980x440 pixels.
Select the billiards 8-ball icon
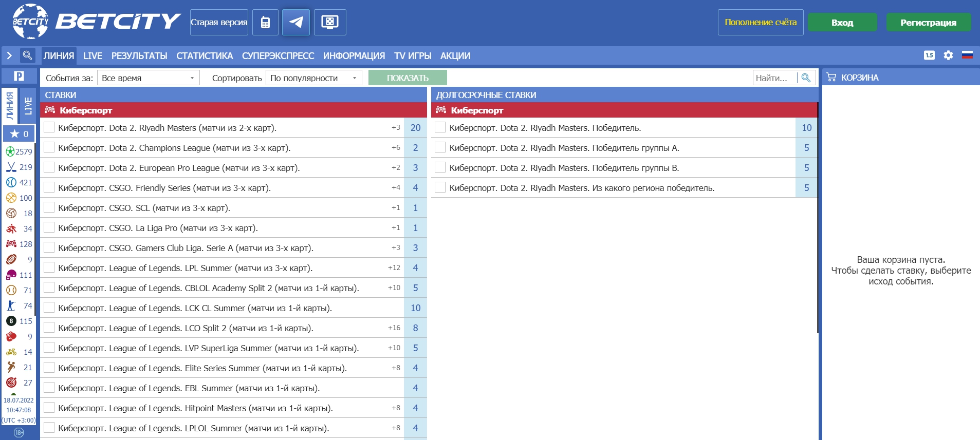point(11,321)
